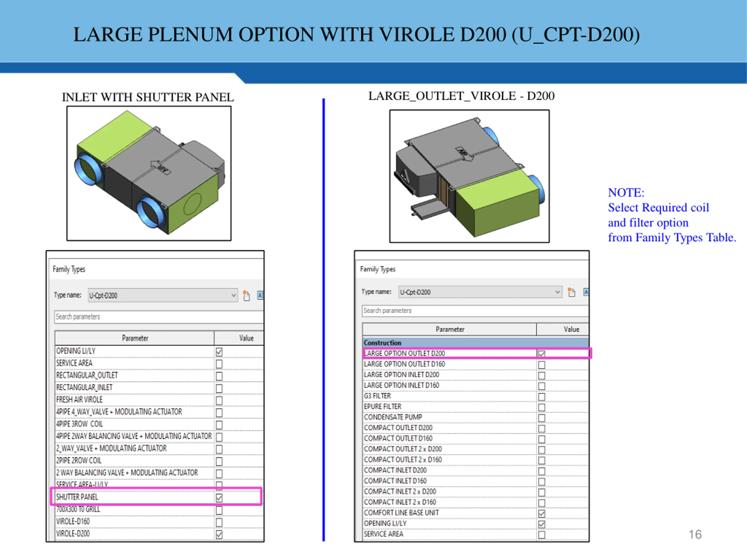Enable FRESH AIR VIROLE checkbox
747x560 pixels.
(219, 400)
